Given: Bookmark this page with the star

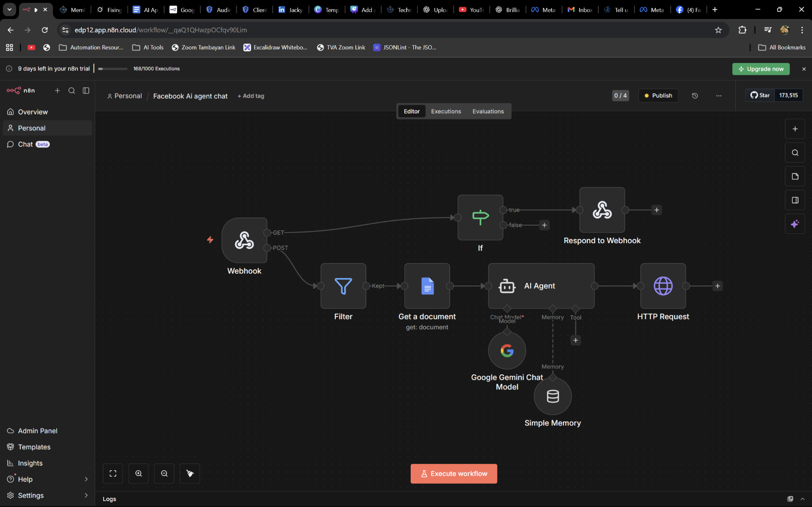Looking at the screenshot, I should click(718, 30).
